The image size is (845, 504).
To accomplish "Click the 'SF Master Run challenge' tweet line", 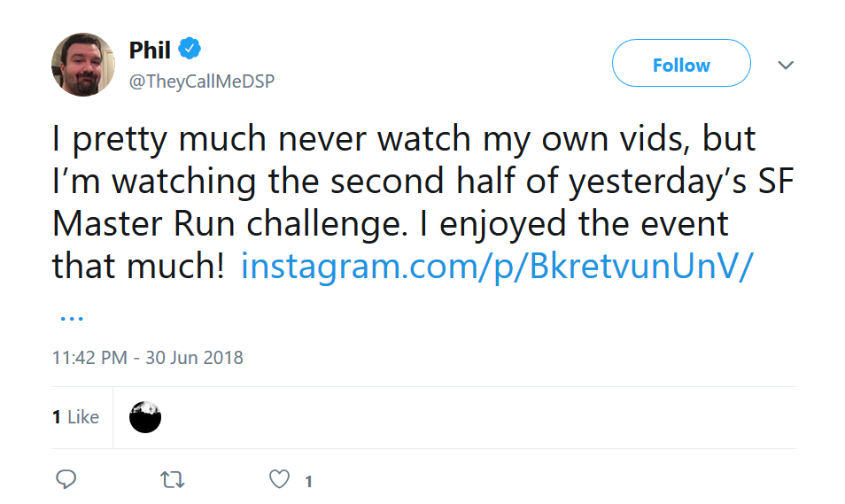I will click(391, 224).
